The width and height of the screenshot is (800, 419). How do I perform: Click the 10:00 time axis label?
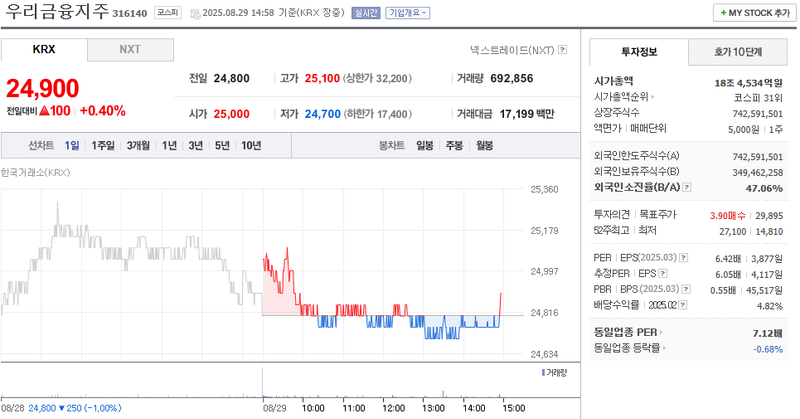(313, 408)
